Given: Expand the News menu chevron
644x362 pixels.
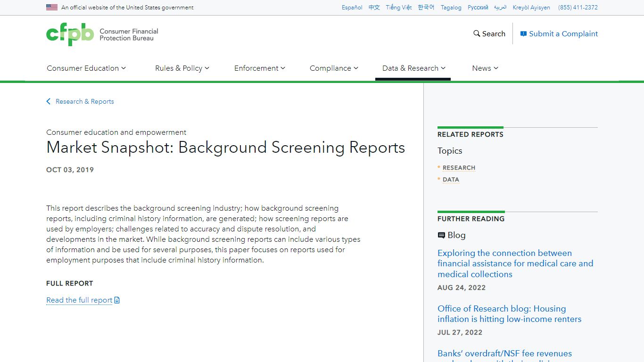Looking at the screenshot, I should (496, 68).
